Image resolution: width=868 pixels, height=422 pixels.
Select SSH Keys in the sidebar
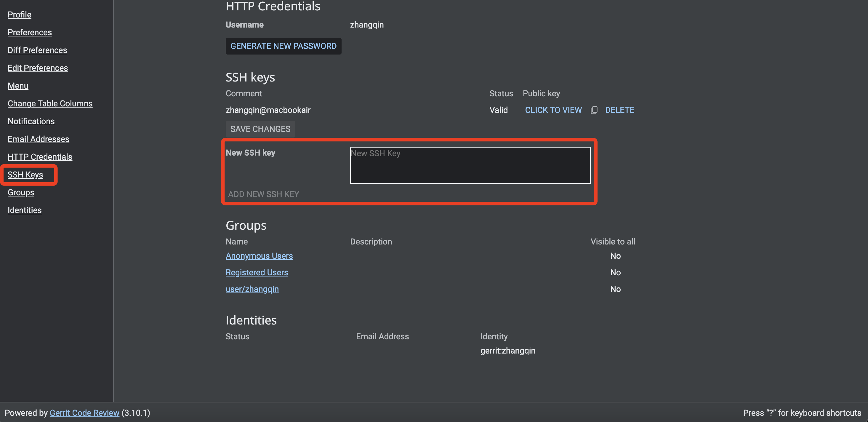25,175
